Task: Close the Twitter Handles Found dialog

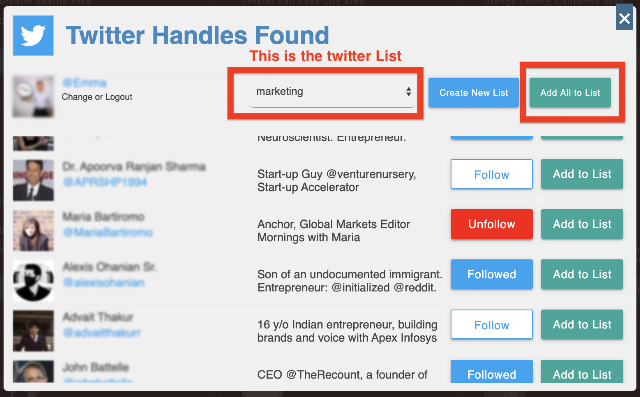Action: click(x=624, y=18)
